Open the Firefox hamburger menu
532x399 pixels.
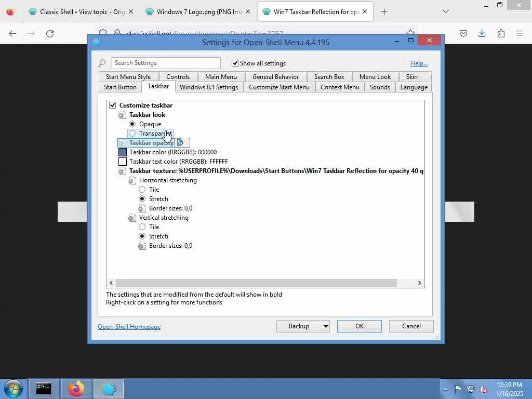tap(520, 33)
